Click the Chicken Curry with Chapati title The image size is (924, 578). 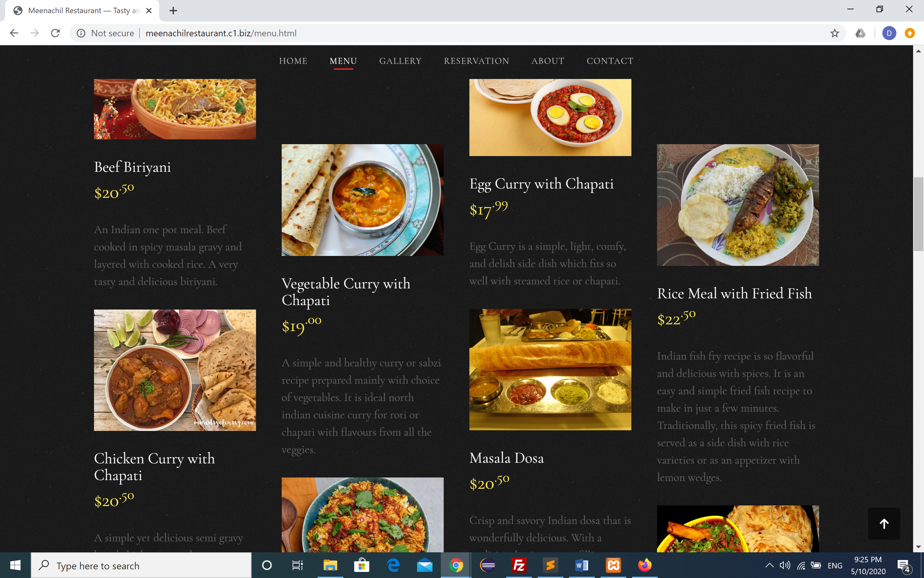point(154,467)
